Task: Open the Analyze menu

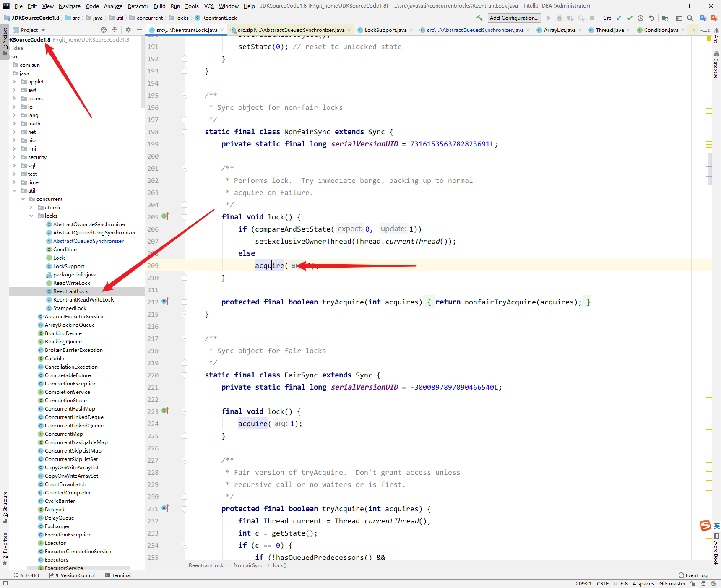Action: pos(113,6)
